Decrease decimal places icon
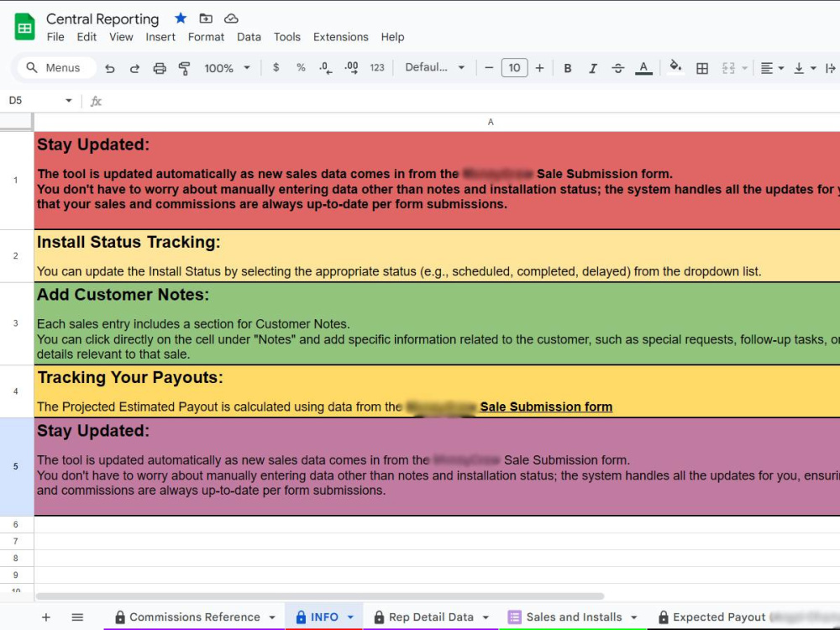 (x=326, y=68)
